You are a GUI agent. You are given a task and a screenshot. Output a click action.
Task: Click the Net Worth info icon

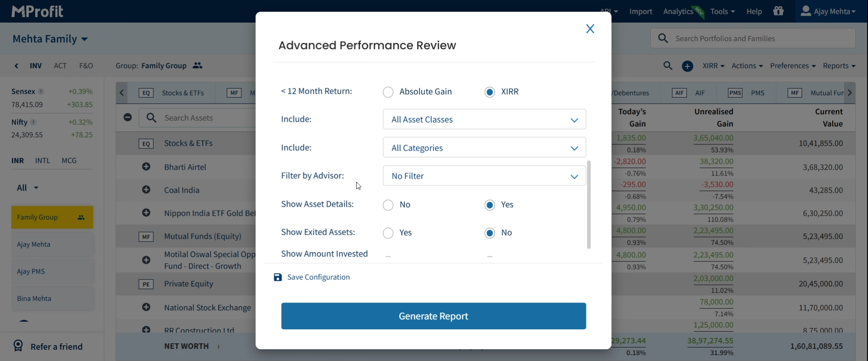(x=219, y=347)
